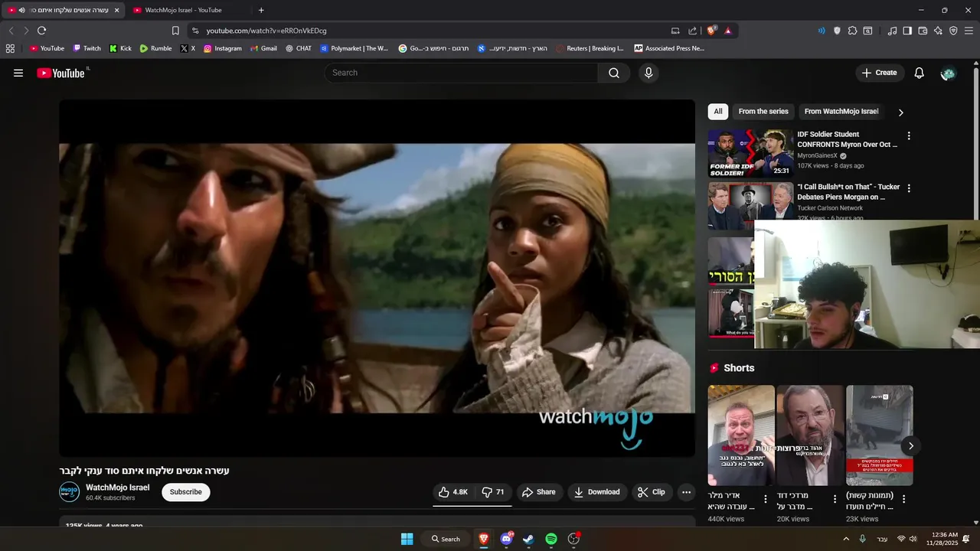This screenshot has width=980, height=551.
Task: Open options menu for 23K views Short
Action: 903,499
